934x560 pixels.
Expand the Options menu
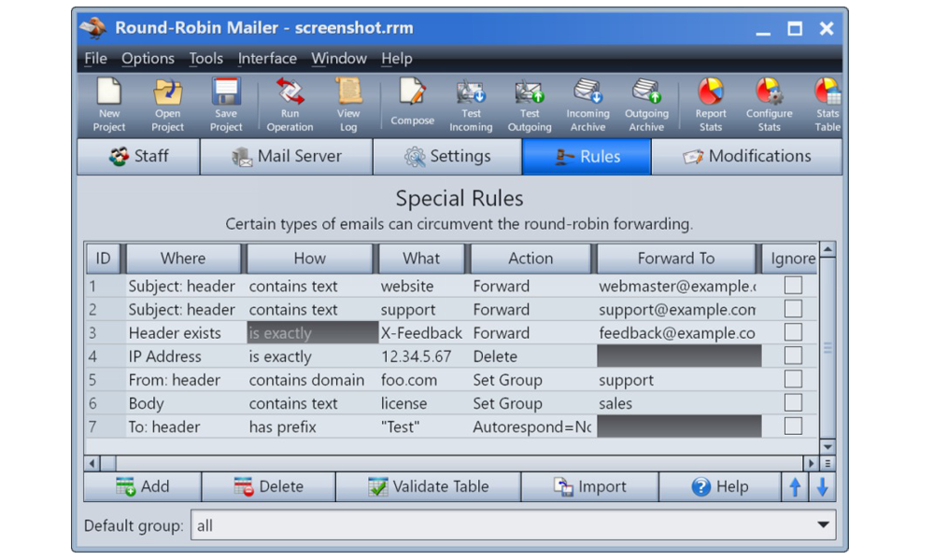pyautogui.click(x=148, y=58)
